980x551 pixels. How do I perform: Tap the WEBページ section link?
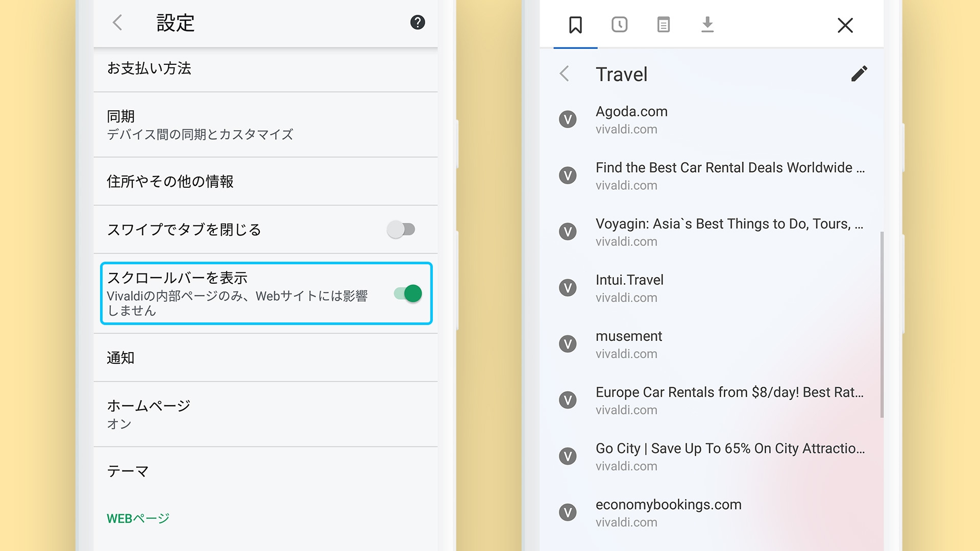(137, 517)
